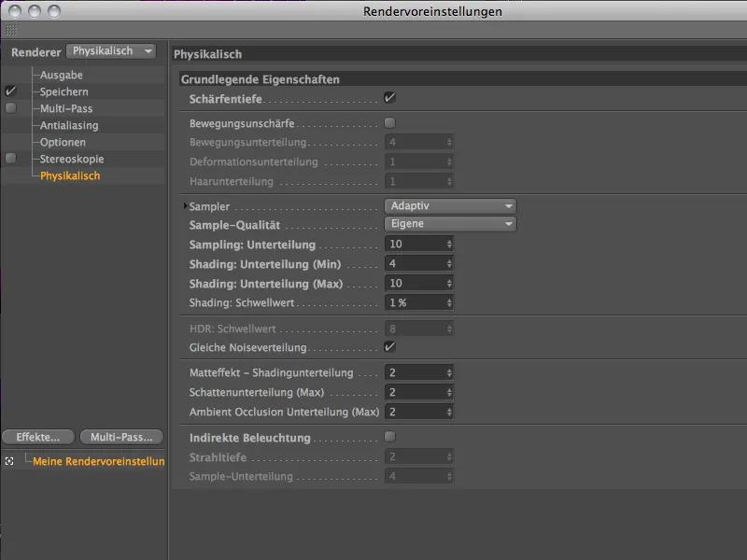Image resolution: width=747 pixels, height=560 pixels.
Task: Click the Rendervoreinstellungen window title
Action: tap(432, 11)
